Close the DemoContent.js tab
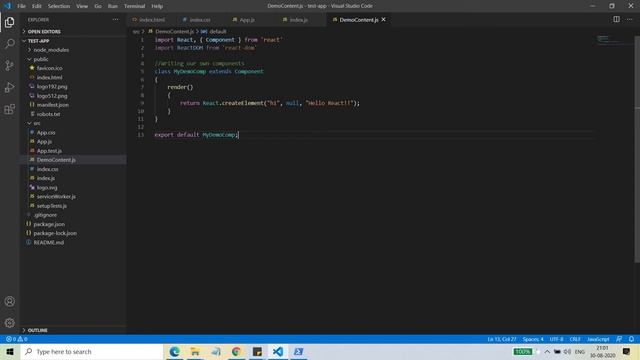Viewport: 640px width, 360px height. (383, 20)
